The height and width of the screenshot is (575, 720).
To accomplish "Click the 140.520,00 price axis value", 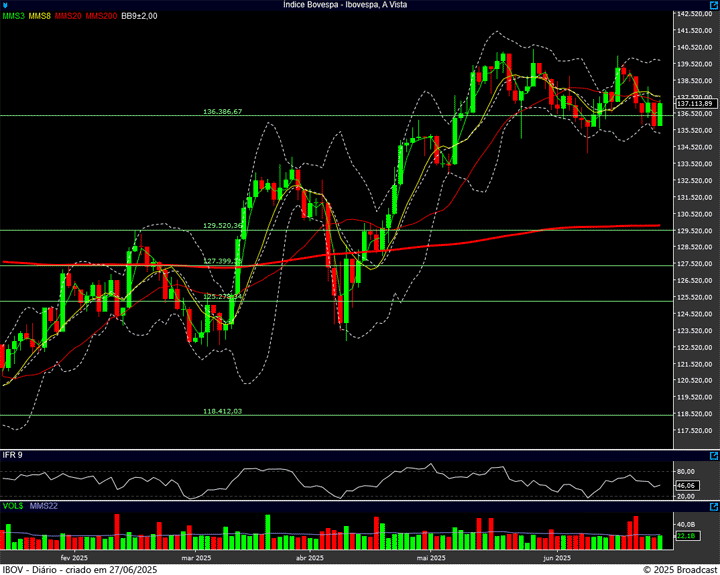I will click(x=695, y=47).
